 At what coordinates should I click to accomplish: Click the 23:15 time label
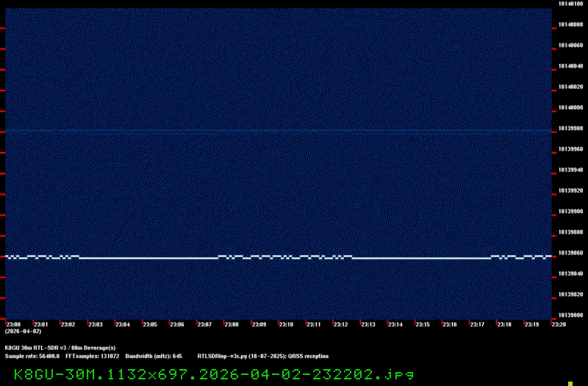(423, 324)
